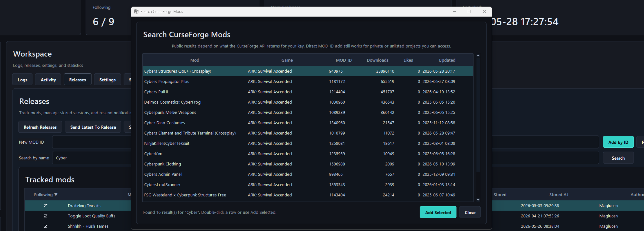
Task: Click the Add by ID button
Action: [x=618, y=142]
